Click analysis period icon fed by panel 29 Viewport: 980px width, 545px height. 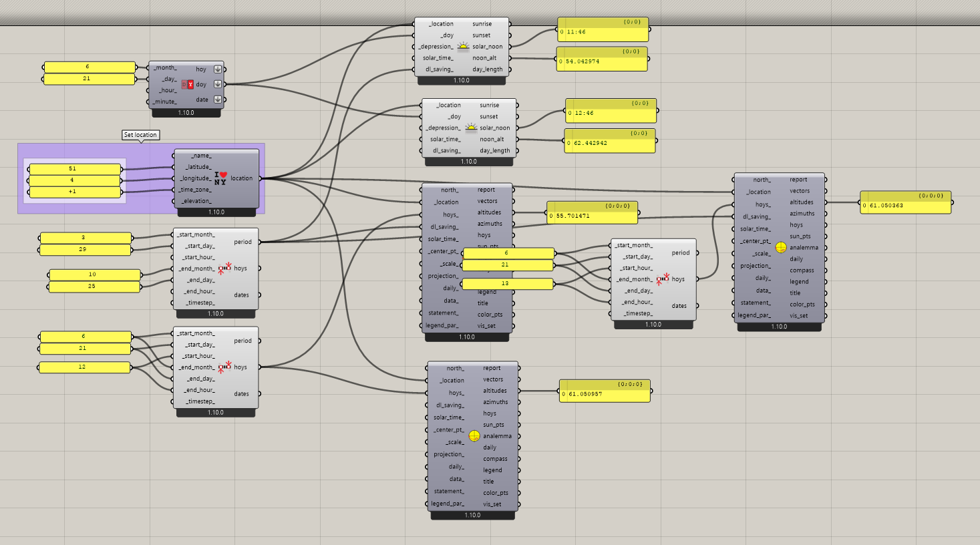pyautogui.click(x=224, y=268)
